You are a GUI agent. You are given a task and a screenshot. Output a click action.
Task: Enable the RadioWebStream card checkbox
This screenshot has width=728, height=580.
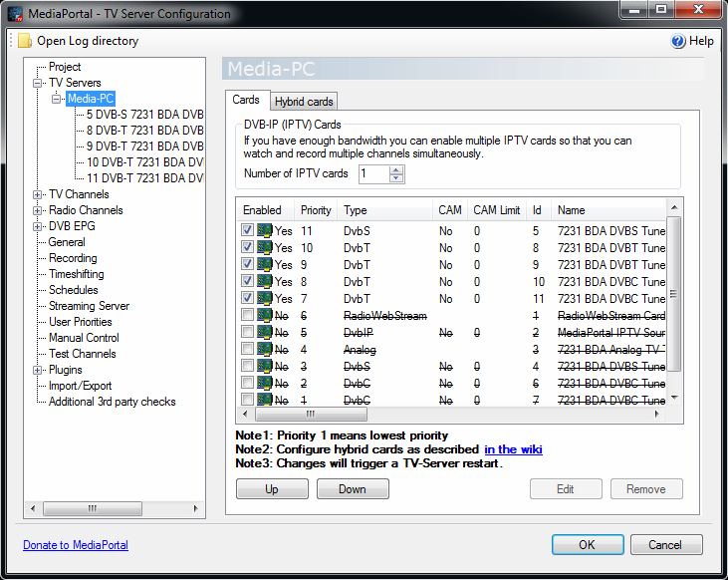247,315
